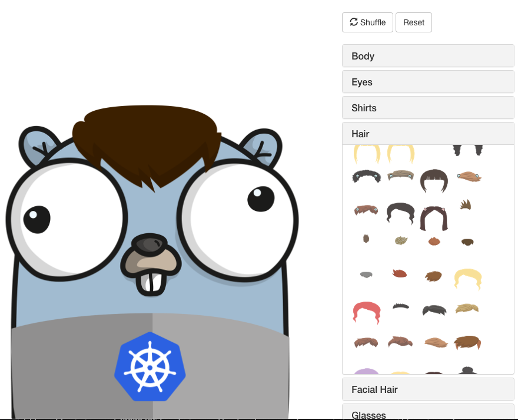518x420 pixels.
Task: Expand the Eyes section
Action: click(x=428, y=82)
